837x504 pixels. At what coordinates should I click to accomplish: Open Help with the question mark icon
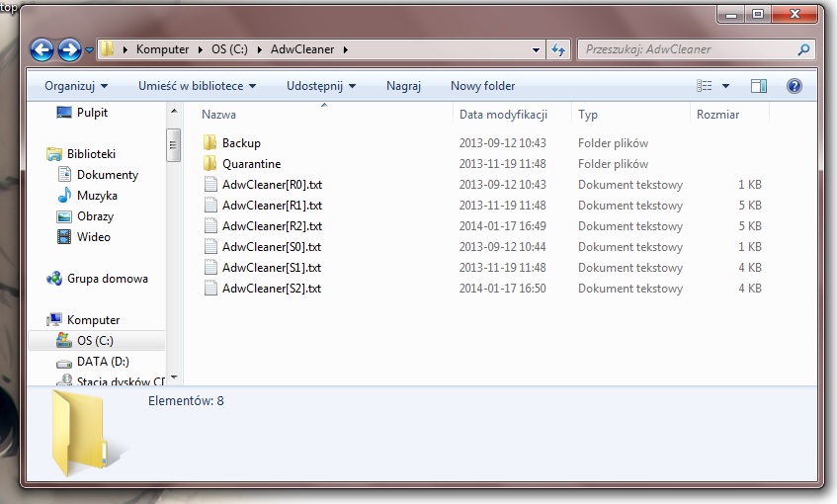(x=795, y=86)
